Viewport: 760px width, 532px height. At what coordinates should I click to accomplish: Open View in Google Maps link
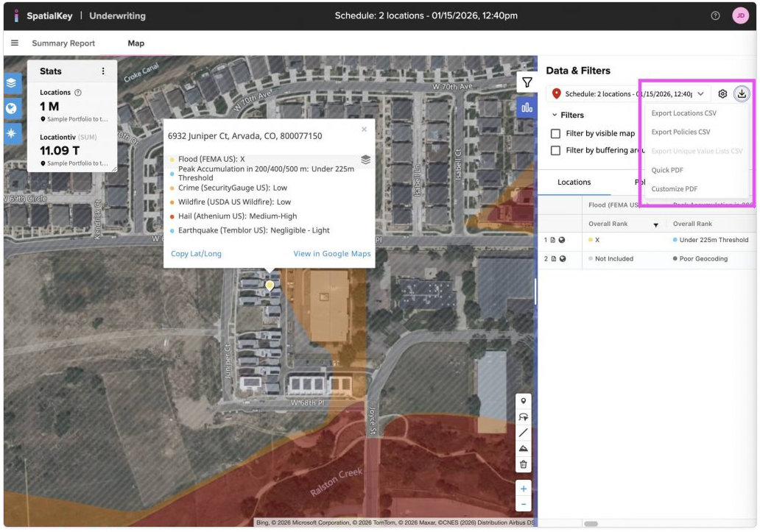coord(331,254)
